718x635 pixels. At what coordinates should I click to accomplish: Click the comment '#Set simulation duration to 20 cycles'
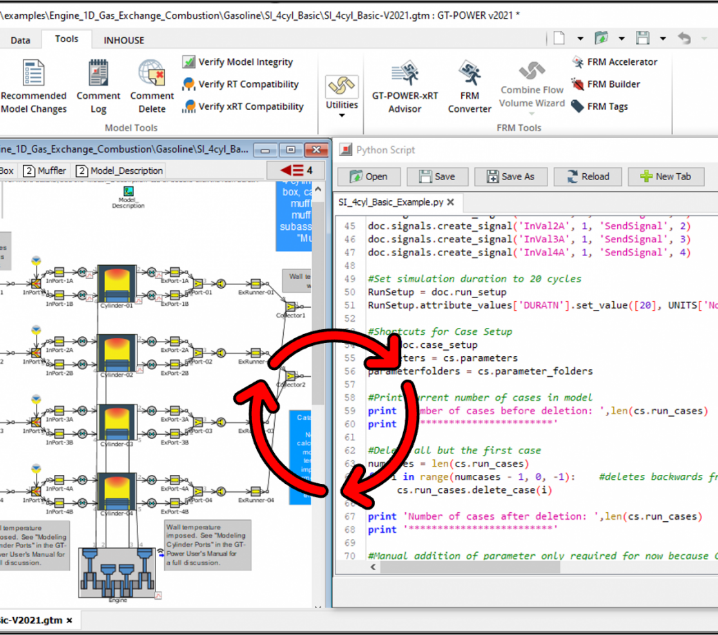pyautogui.click(x=475, y=279)
